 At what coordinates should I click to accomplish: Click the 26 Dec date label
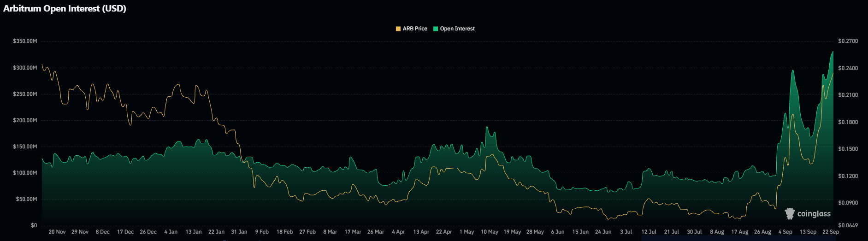pos(148,232)
